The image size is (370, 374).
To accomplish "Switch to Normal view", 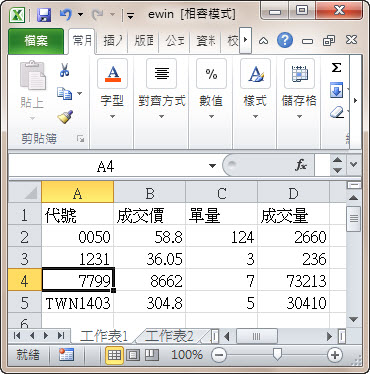I will [x=114, y=355].
